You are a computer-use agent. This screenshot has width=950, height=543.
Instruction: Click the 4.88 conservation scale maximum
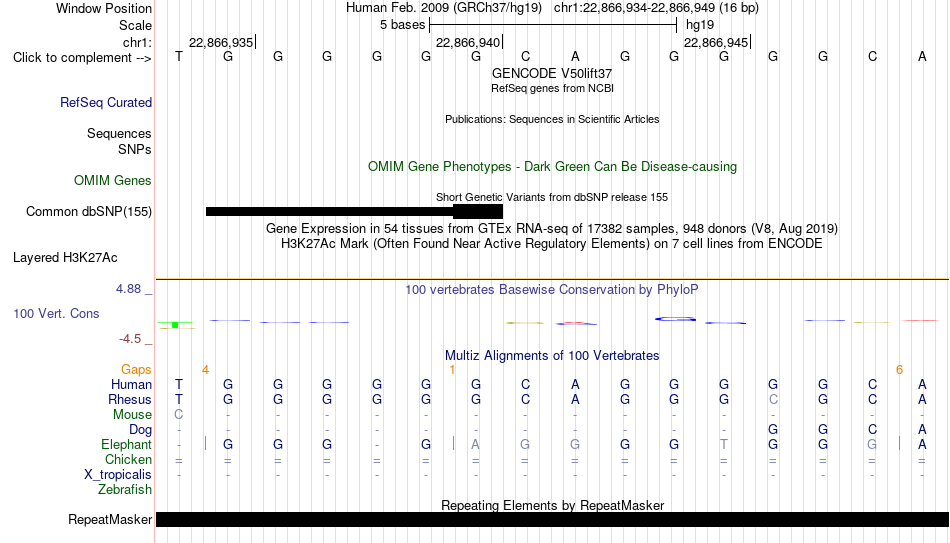(x=128, y=289)
